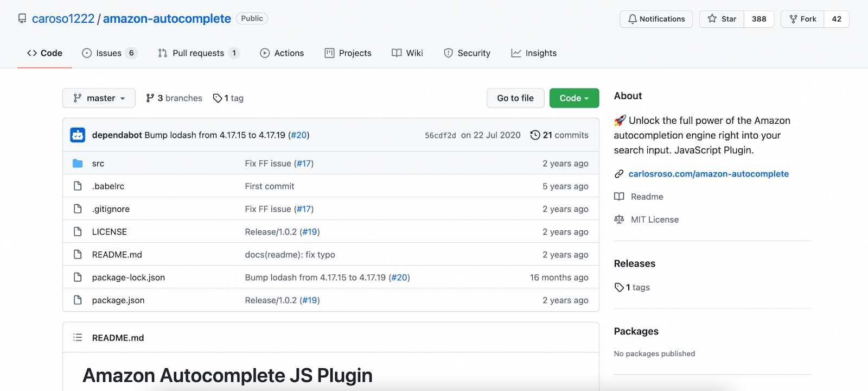Open the package-lock.json file
This screenshot has height=391, width=868.
pyautogui.click(x=129, y=278)
